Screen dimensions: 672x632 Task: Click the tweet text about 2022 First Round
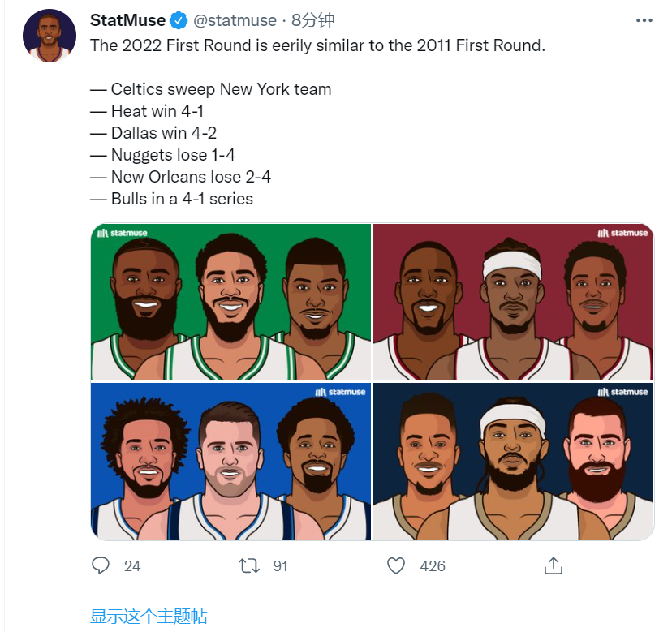click(317, 45)
